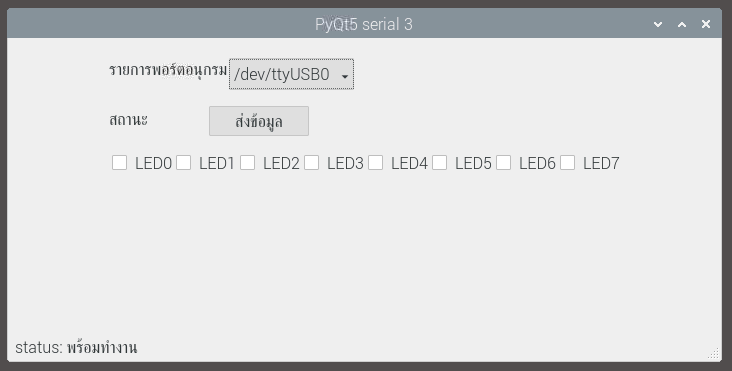Click the status bar ready message

click(76, 348)
